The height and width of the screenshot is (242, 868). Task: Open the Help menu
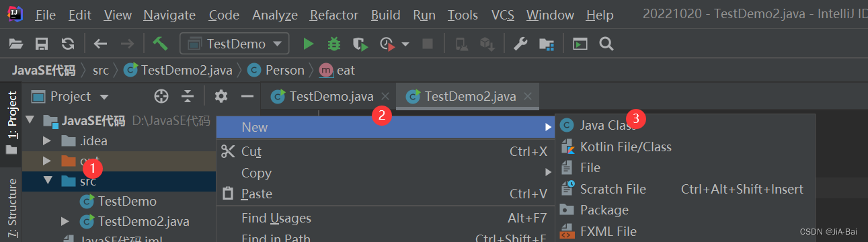pyautogui.click(x=600, y=15)
